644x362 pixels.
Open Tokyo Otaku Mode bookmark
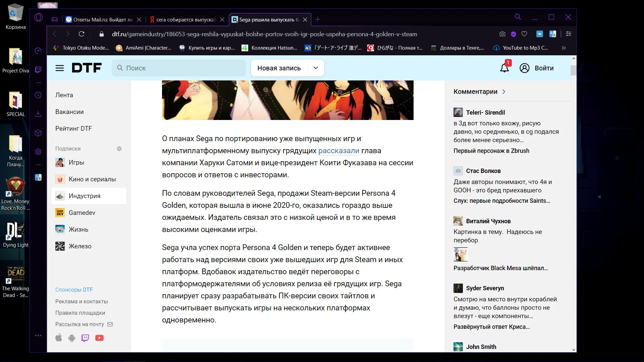coord(81,48)
